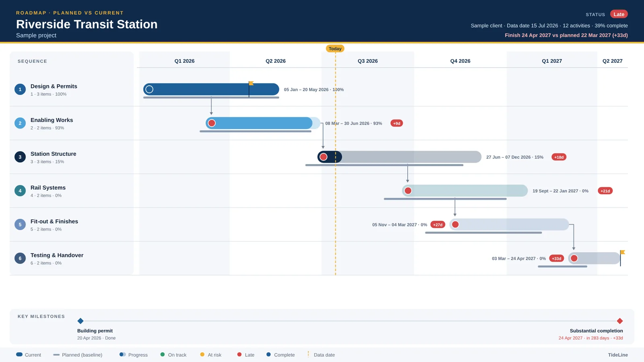Select the Q3 2026 column header
The height and width of the screenshot is (362, 644).
point(368,61)
